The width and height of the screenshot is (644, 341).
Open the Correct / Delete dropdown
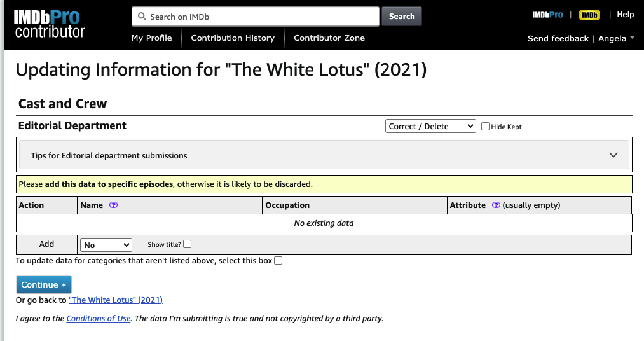point(430,127)
